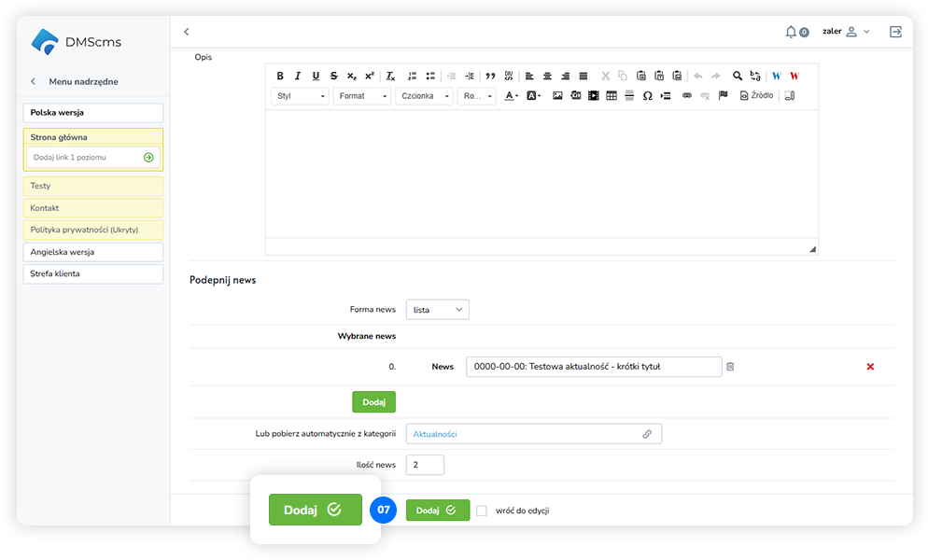Screen dimensions: 928x560
Task: Open the Forma news 'lista' dropdown
Action: tap(438, 310)
